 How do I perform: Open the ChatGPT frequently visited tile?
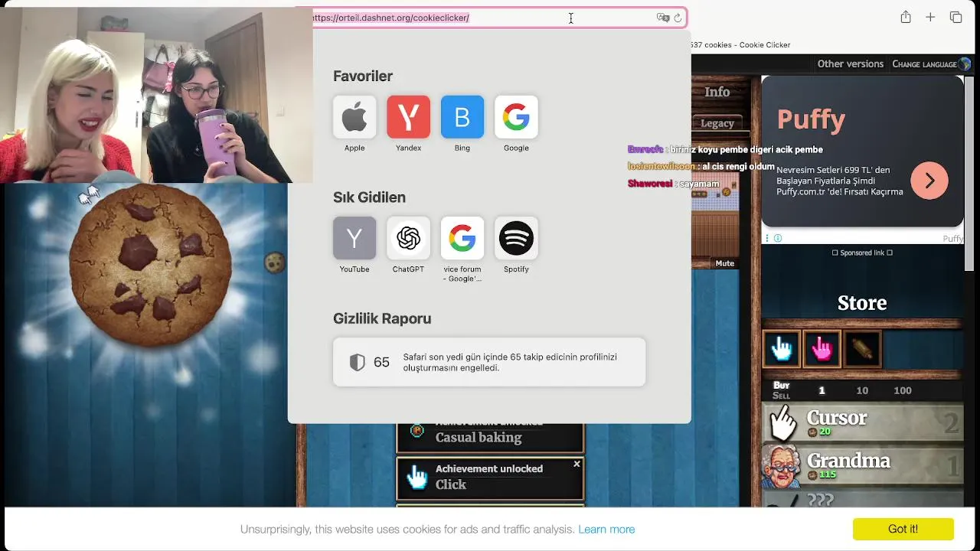(x=408, y=238)
